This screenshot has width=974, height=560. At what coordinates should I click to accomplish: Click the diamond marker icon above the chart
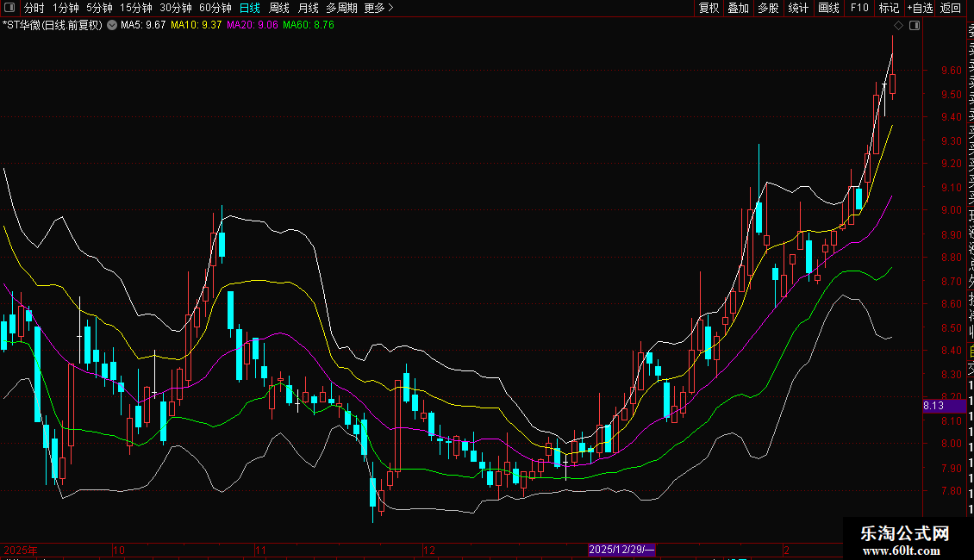(x=898, y=26)
